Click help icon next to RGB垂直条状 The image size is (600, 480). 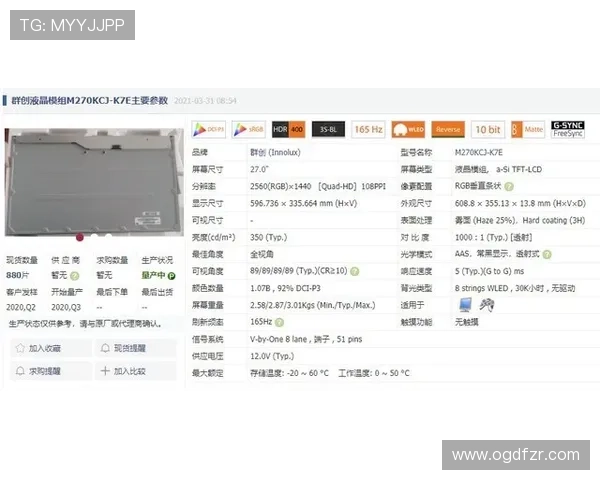pyautogui.click(x=509, y=187)
